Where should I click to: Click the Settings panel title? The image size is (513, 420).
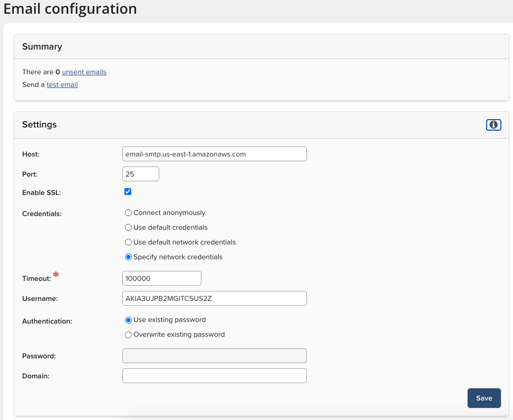point(40,125)
